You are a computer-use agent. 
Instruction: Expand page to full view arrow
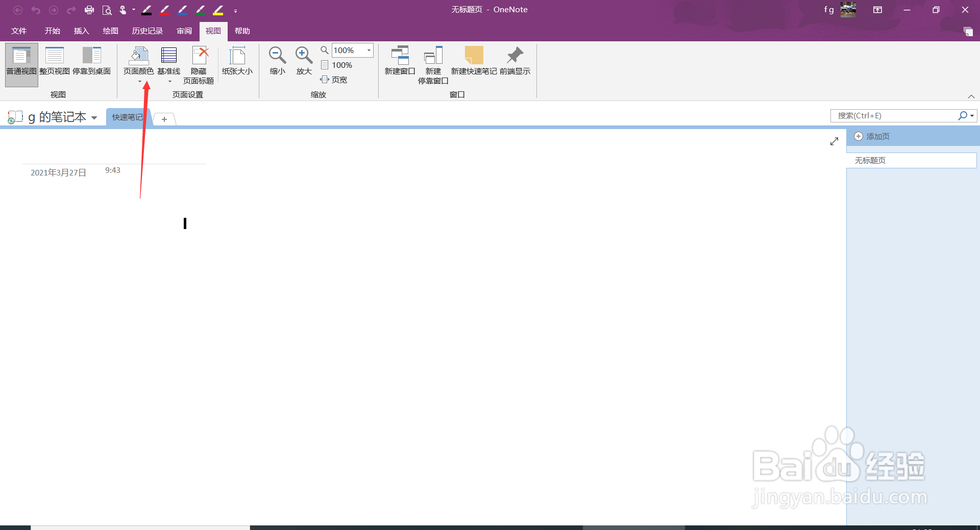[x=834, y=141]
